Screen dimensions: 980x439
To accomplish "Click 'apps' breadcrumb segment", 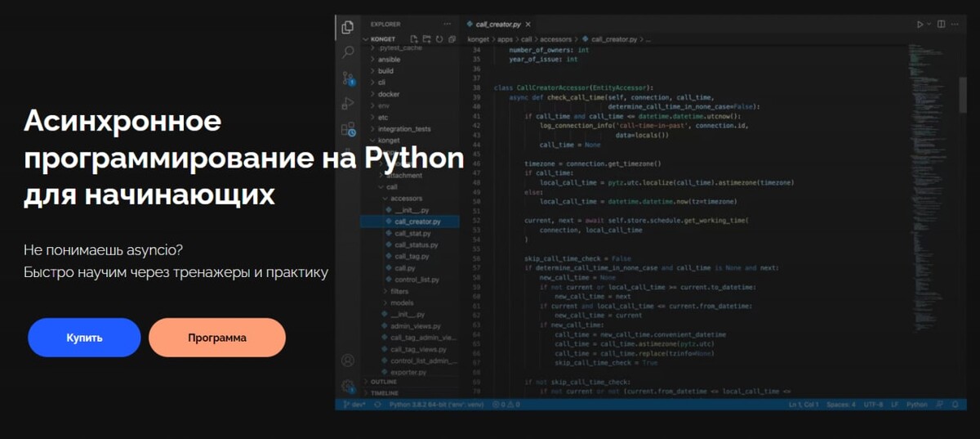I will [x=505, y=38].
